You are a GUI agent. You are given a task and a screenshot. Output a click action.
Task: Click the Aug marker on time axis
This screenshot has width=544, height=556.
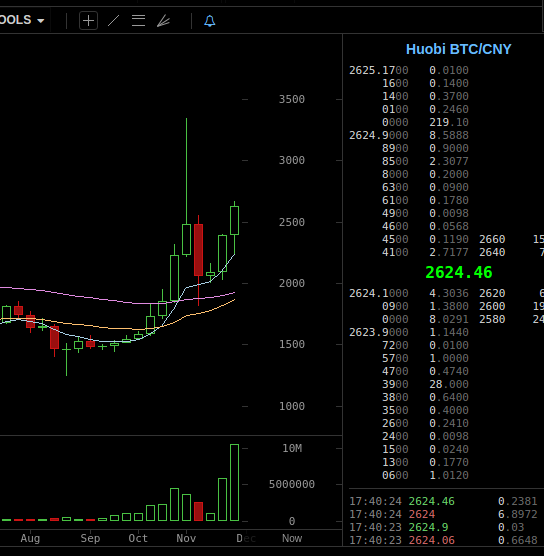click(30, 538)
